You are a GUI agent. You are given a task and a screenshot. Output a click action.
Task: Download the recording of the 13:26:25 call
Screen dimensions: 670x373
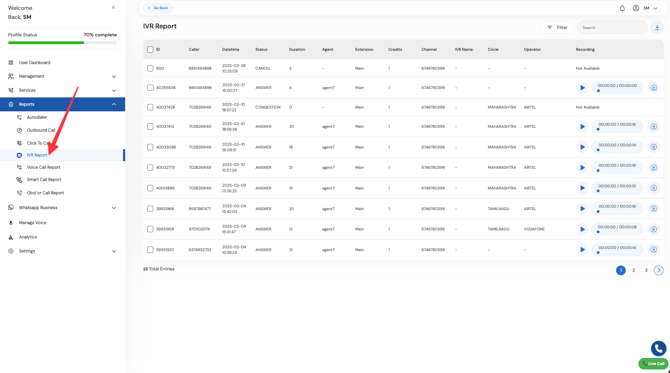(653, 188)
